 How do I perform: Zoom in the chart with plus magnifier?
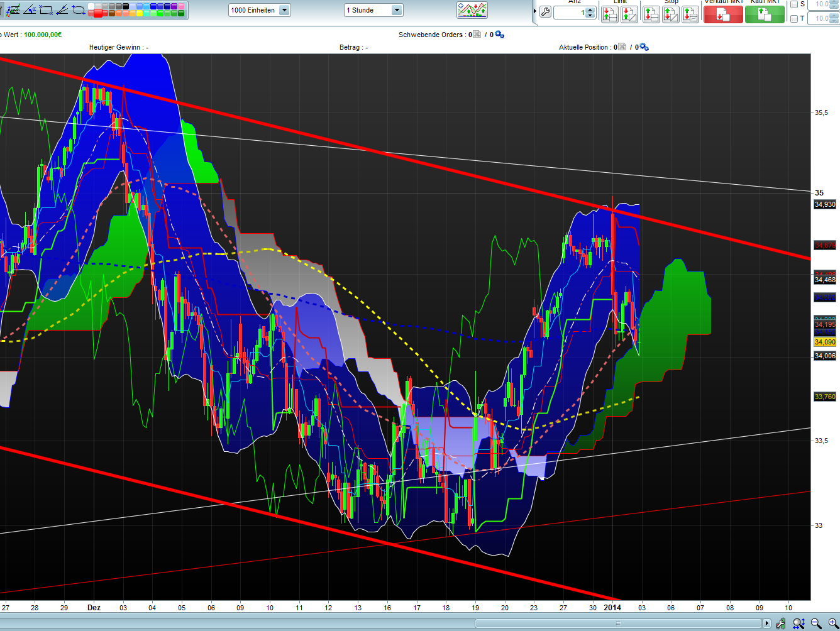coord(832,623)
